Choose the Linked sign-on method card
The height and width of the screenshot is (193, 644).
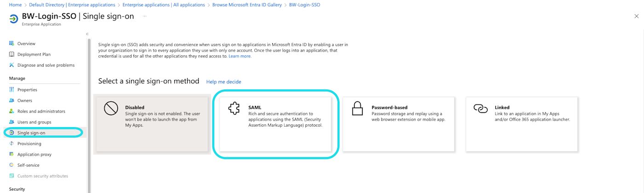pyautogui.click(x=522, y=124)
